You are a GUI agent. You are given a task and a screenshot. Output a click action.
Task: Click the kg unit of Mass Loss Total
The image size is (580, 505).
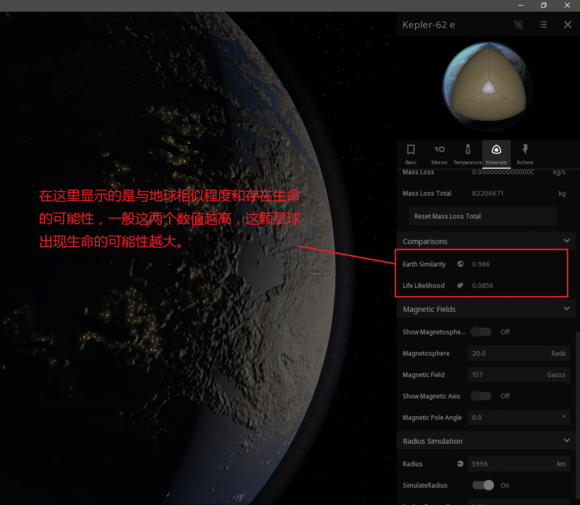562,193
